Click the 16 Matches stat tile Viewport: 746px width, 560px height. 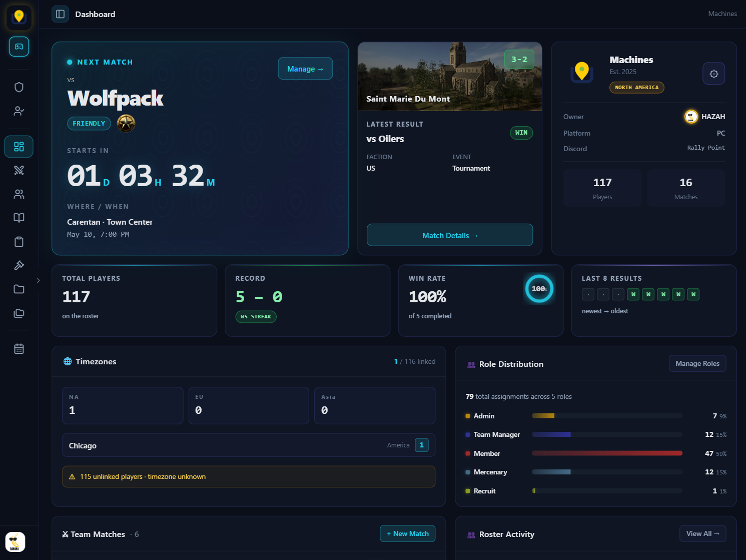point(686,188)
